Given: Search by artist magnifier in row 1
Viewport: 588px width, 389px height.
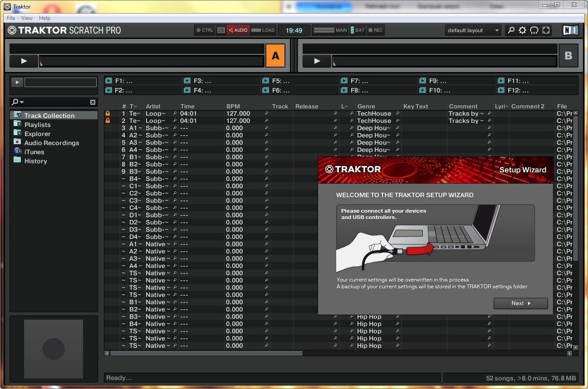Looking at the screenshot, I should [x=175, y=113].
